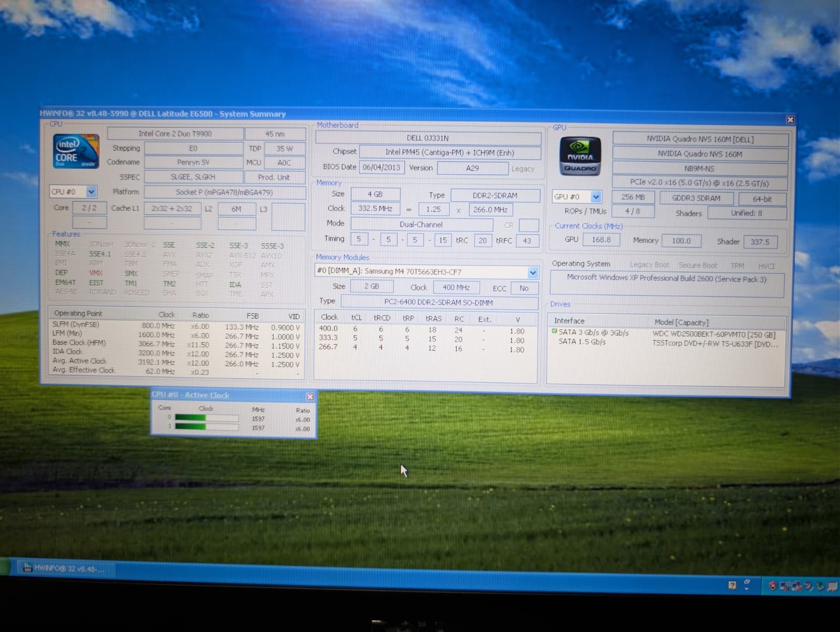
Task: Click the 332.5 MHz memory clock value
Action: point(375,209)
